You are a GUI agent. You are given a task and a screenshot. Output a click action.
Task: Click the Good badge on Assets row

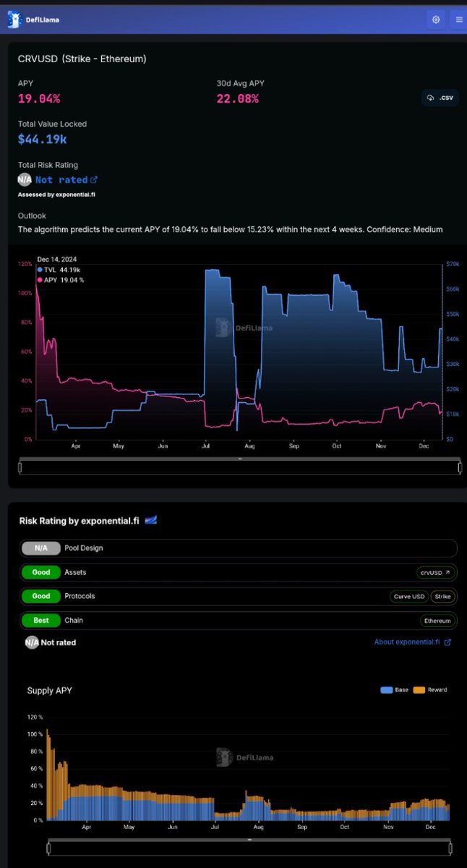pos(41,572)
